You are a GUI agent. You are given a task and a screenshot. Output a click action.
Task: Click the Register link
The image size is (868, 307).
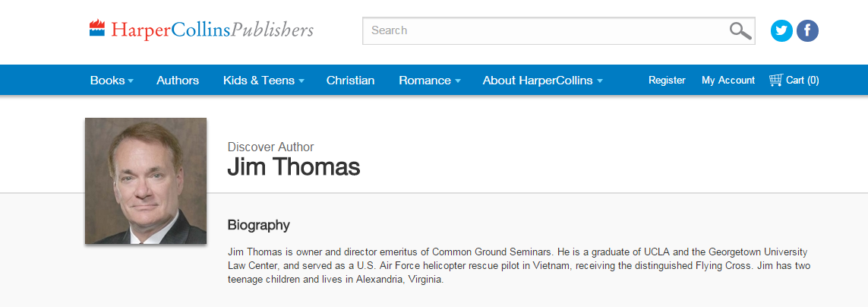click(667, 80)
